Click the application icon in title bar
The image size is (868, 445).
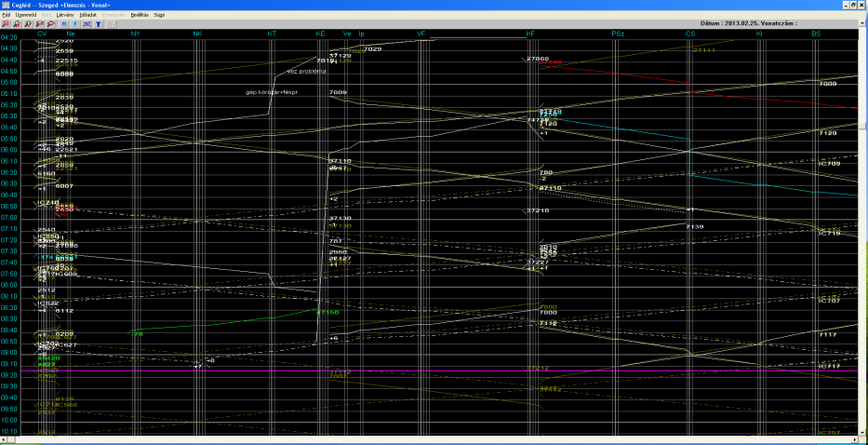click(x=5, y=5)
